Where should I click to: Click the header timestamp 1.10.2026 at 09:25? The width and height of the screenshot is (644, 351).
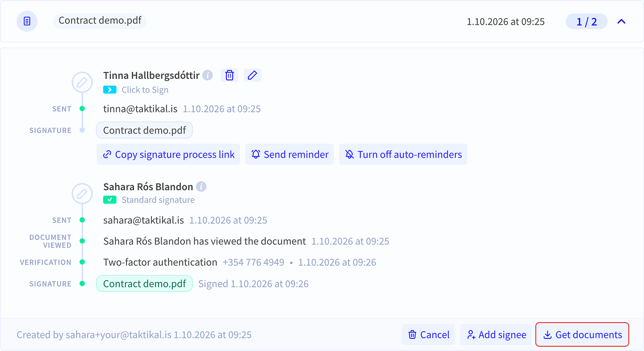[x=506, y=22]
